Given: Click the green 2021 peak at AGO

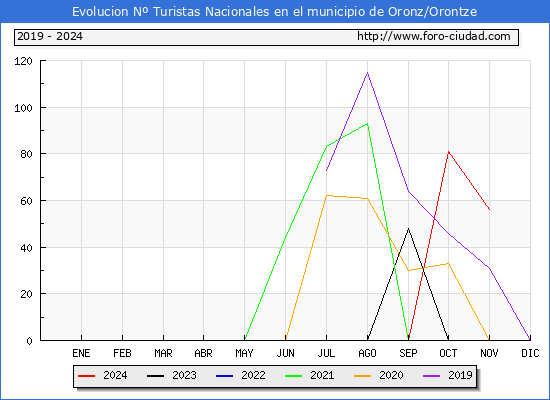Looking at the screenshot, I should [367, 124].
